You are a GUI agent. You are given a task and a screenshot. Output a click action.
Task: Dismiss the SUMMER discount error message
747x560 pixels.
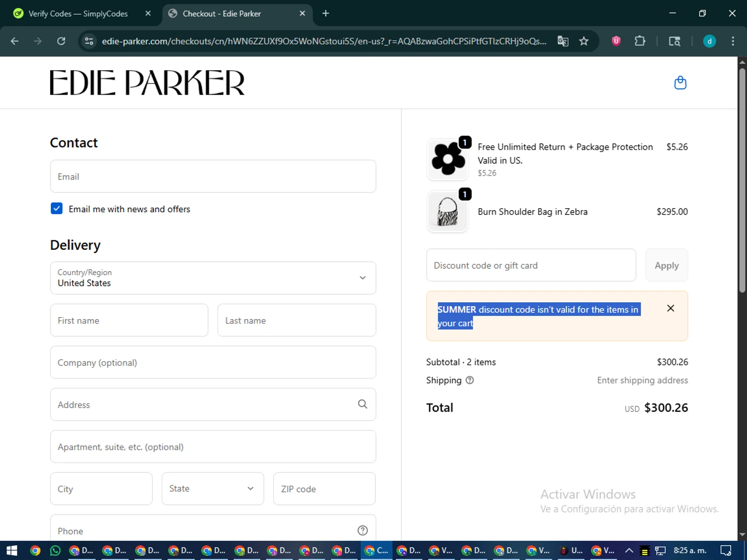coord(670,309)
